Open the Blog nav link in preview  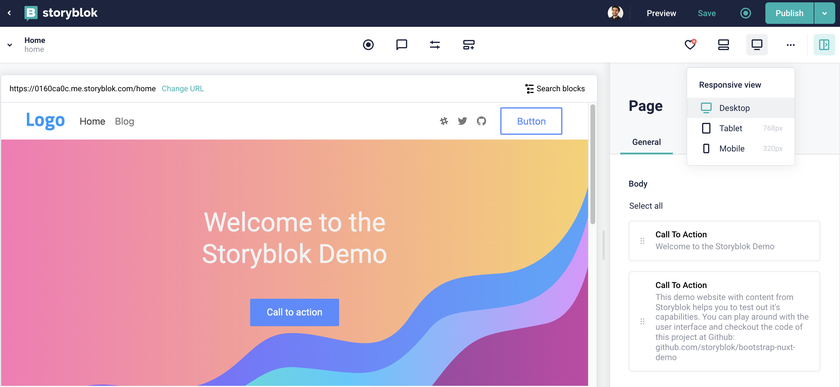tap(124, 121)
